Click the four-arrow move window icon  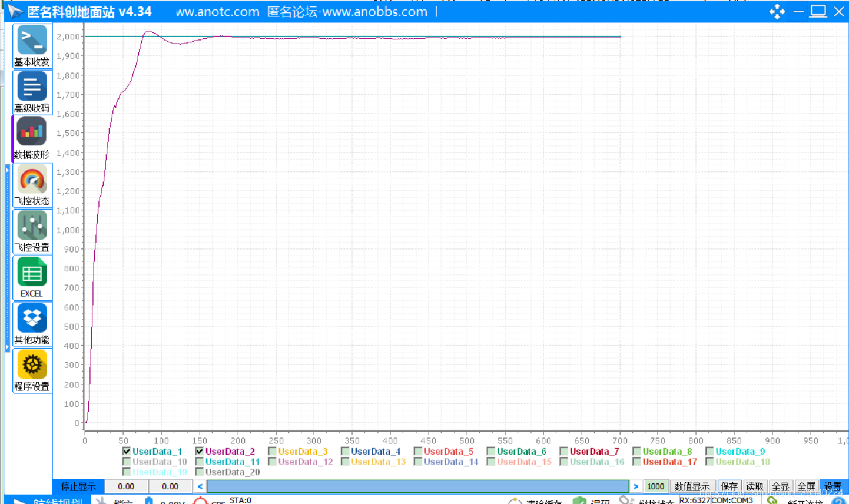[x=777, y=12]
